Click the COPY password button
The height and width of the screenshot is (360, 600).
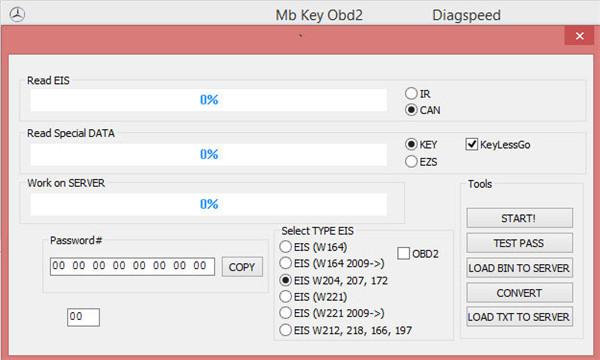[242, 267]
